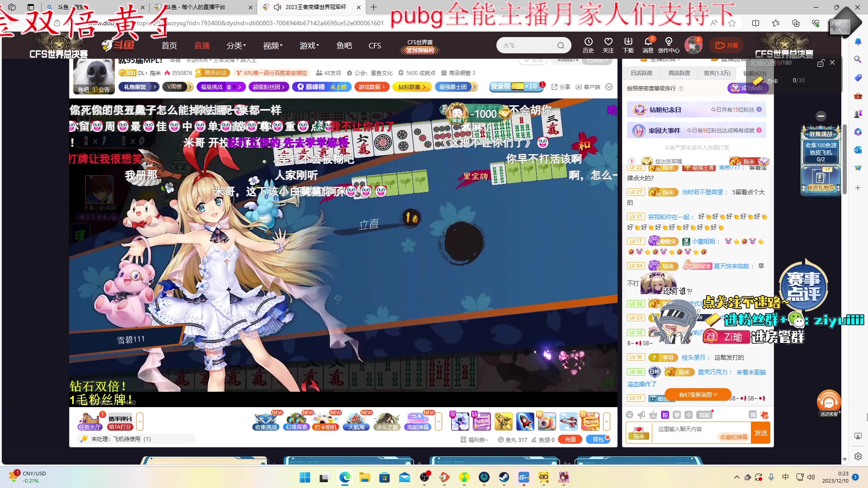Open the 下载 download icon
The width and height of the screenshot is (868, 488).
pos(628,45)
